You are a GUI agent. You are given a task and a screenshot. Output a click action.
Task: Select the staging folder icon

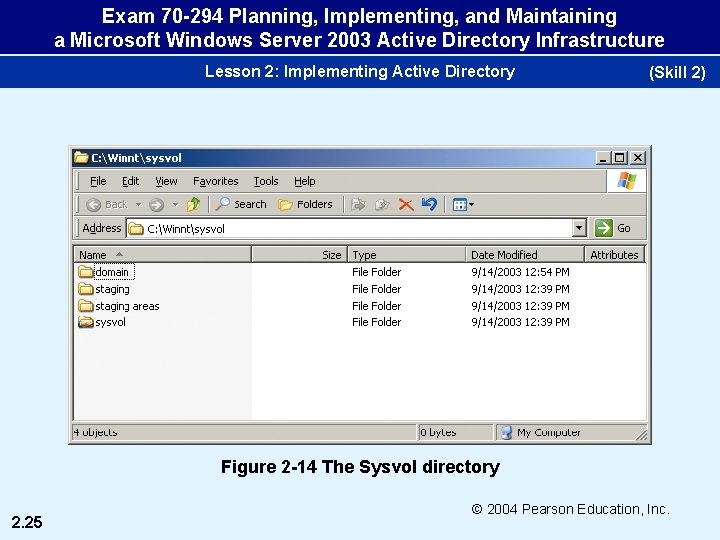(x=85, y=289)
